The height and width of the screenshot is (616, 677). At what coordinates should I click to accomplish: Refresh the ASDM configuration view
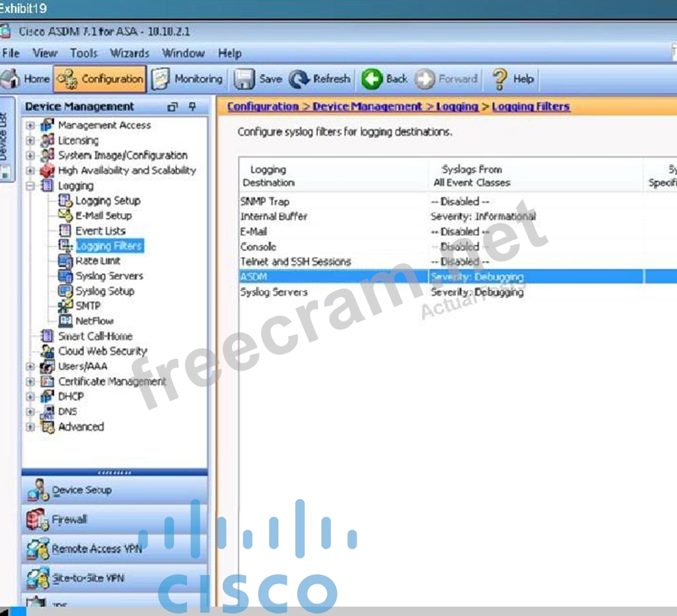point(299,79)
